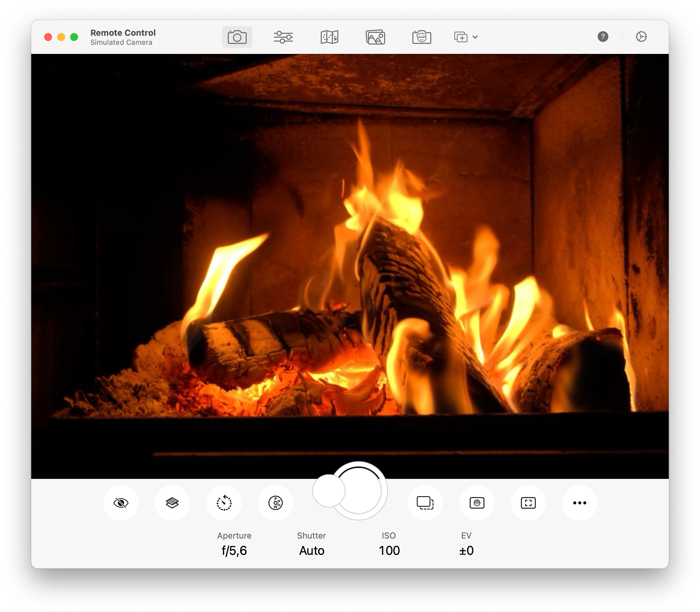Open the three-dots more options menu

click(579, 503)
